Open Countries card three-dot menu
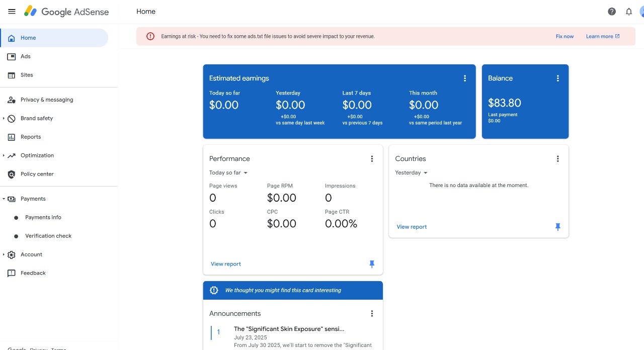 point(557,159)
